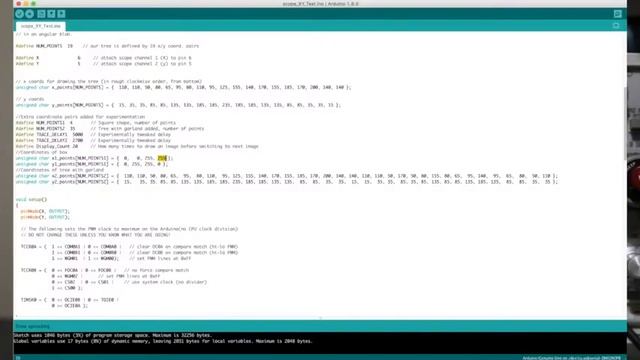Save the sketch with the Save icon
Screen dimensions: 640x360
coord(61,14)
